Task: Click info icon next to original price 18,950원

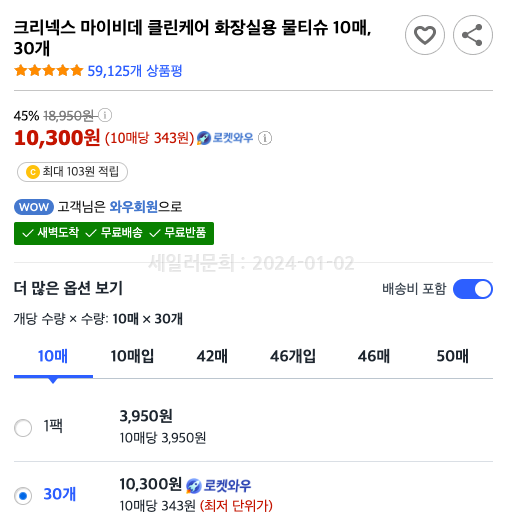Action: pyautogui.click(x=105, y=116)
